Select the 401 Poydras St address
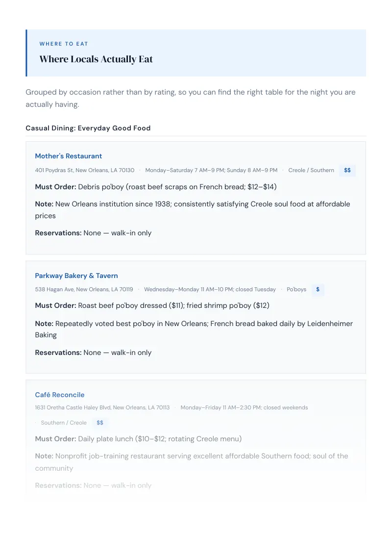The image size is (392, 555). pos(85,170)
